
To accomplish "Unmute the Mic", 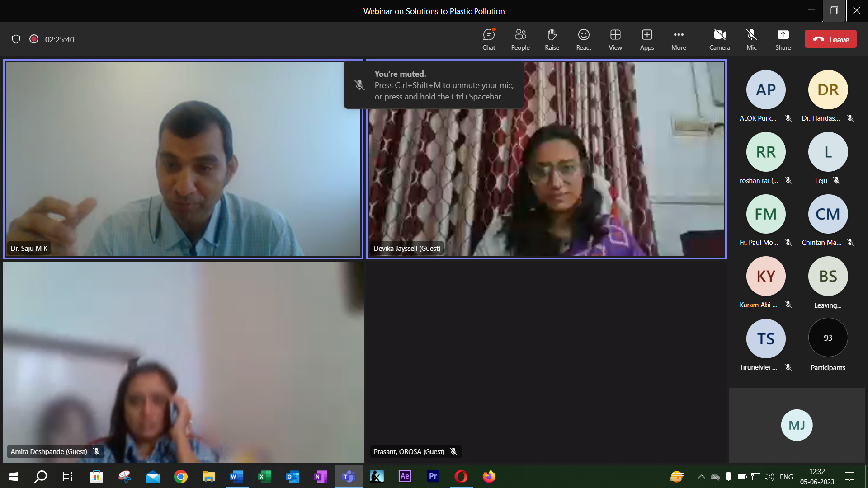I will click(x=751, y=39).
